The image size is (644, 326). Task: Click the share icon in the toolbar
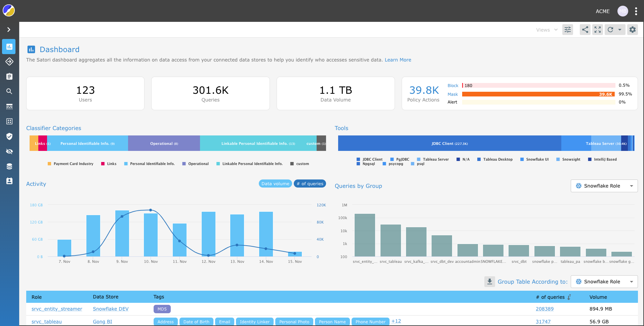point(585,30)
